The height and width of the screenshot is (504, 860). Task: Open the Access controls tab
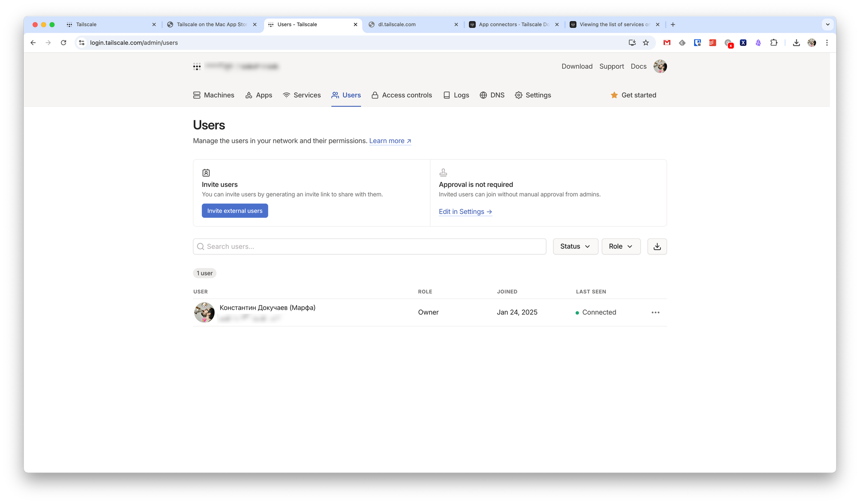coord(402,95)
